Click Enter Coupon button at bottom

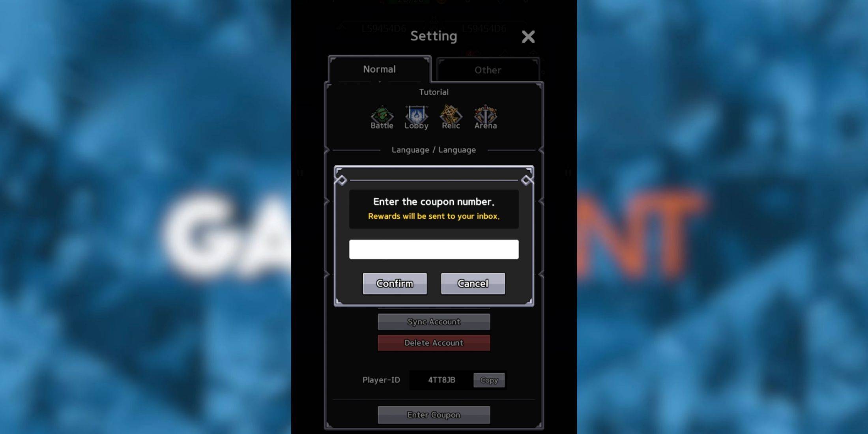pyautogui.click(x=434, y=415)
